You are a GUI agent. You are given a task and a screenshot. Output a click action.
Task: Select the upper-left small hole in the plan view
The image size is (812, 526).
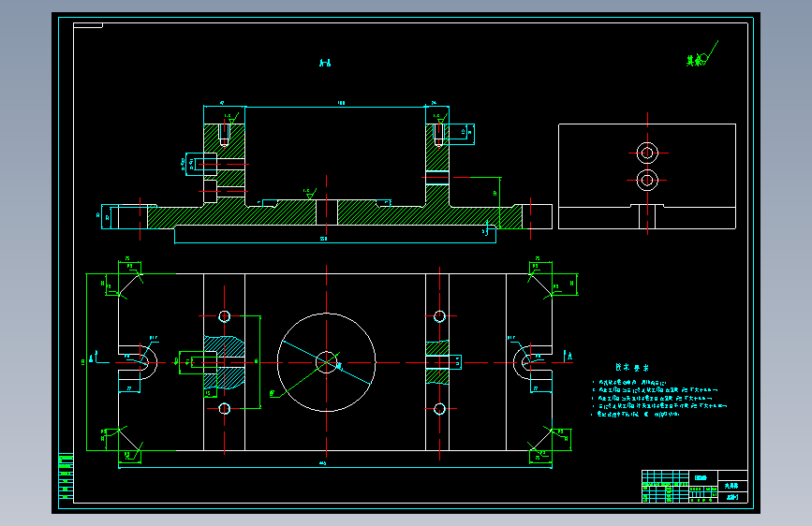pos(224,315)
